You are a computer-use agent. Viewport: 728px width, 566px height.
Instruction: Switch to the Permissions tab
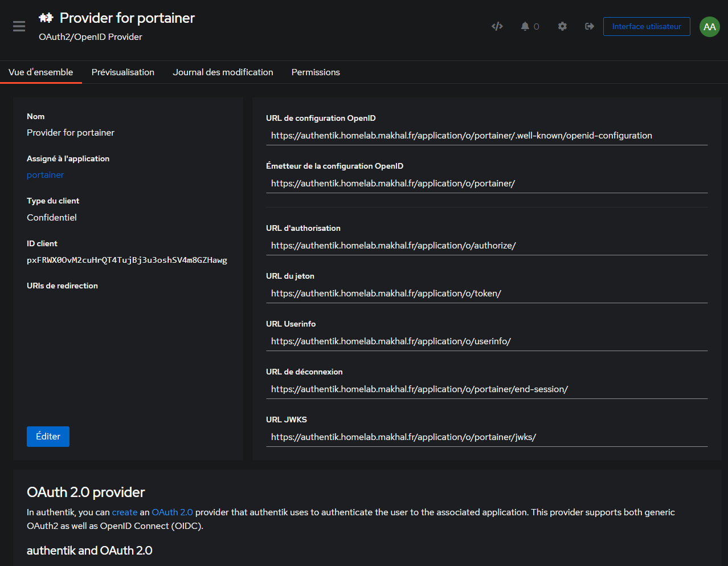[316, 72]
